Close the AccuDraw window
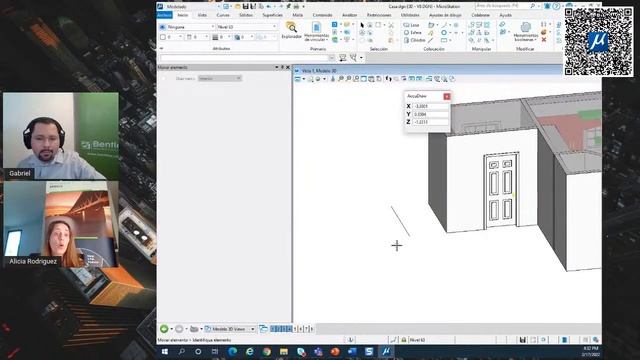 click(447, 96)
